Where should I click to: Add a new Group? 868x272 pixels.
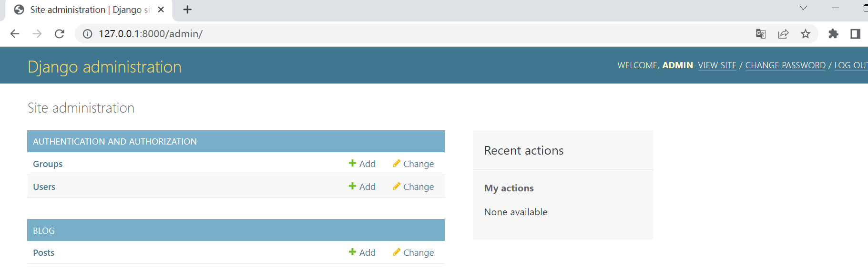[x=362, y=164]
